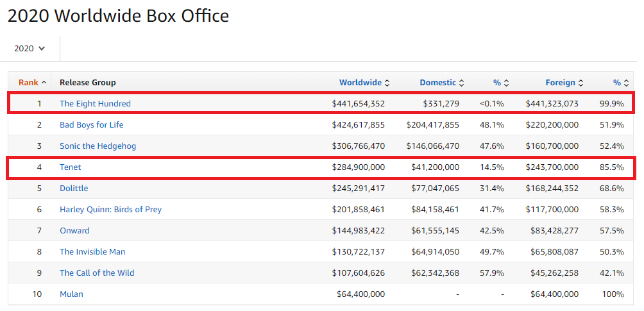Select the Tenet release link
The height and width of the screenshot is (311, 644).
pos(71,167)
